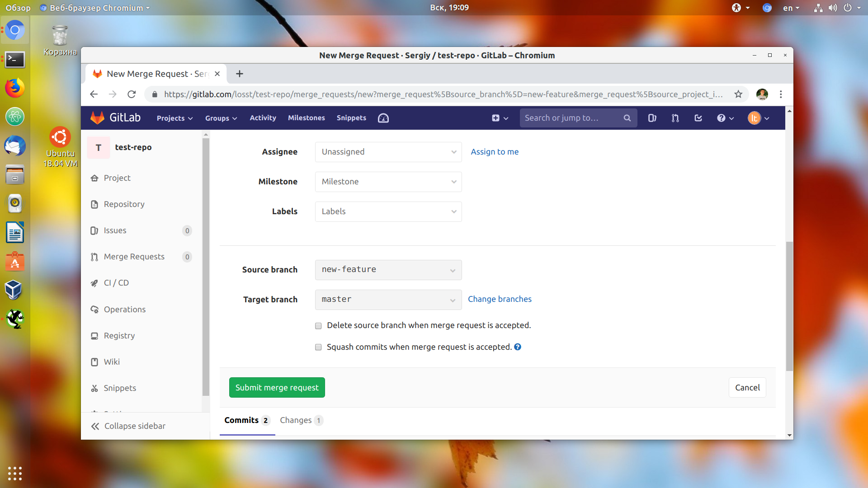Click the squash commits help icon
Viewport: 868px width, 488px height.
518,347
